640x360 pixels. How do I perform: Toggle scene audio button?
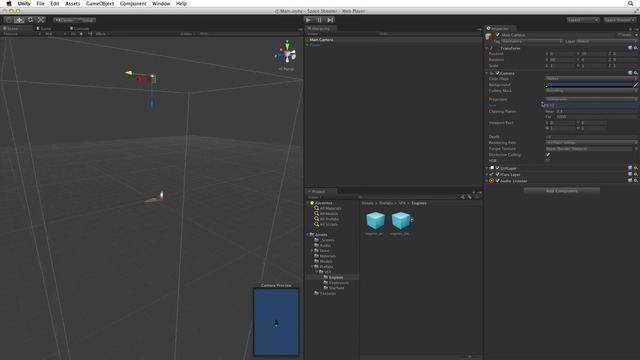[x=90, y=34]
